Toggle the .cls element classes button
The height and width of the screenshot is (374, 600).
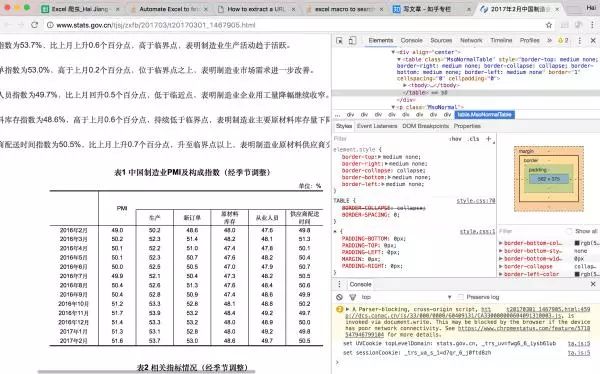473,139
